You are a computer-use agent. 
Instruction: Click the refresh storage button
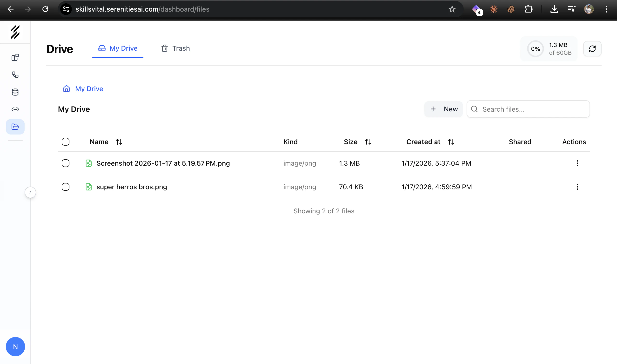pos(592,48)
